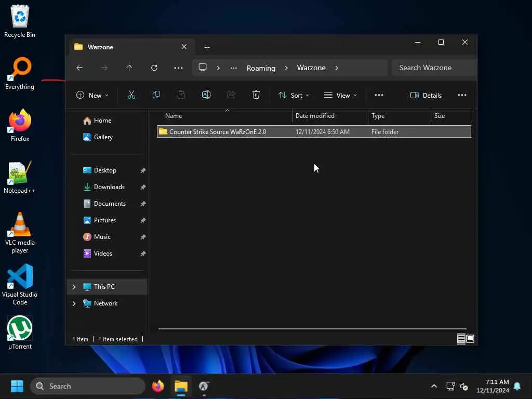Sort by the Type column header

click(400, 116)
